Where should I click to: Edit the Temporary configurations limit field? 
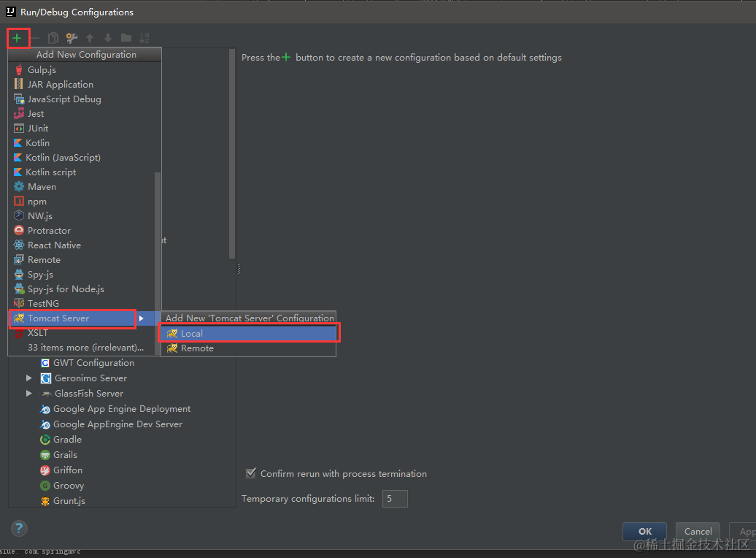coord(394,498)
